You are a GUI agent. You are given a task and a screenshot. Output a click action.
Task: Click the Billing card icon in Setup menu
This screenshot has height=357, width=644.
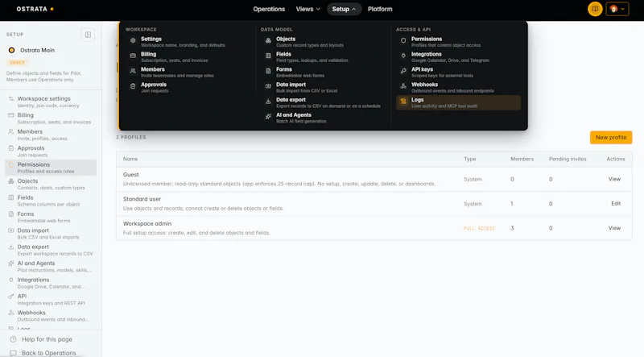(x=133, y=56)
